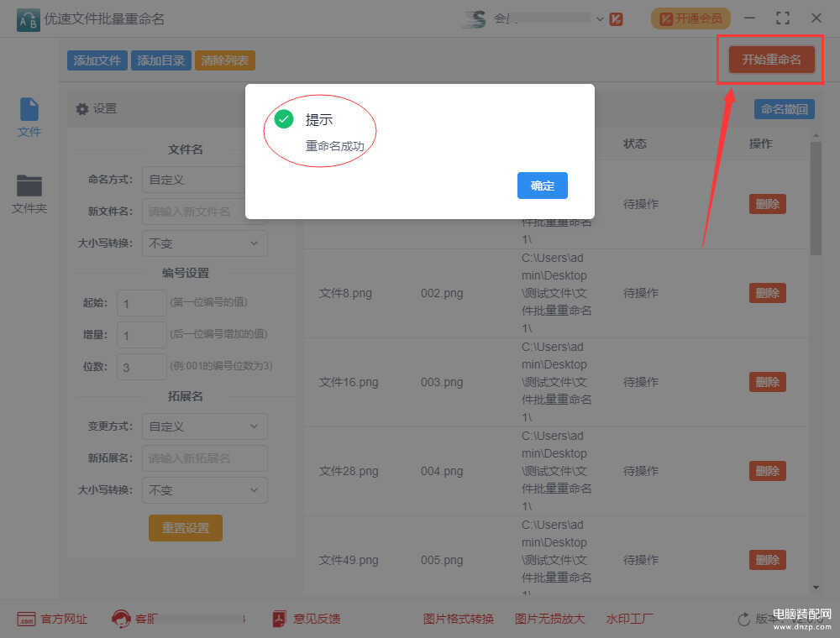
Task: Click the 官方网址 icon in footer
Action: (x=26, y=619)
